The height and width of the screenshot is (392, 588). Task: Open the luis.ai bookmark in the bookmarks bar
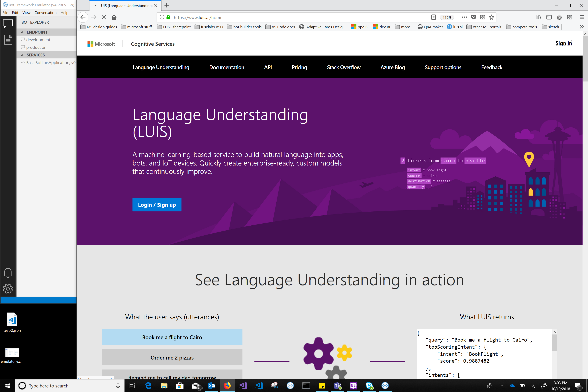coord(455,27)
